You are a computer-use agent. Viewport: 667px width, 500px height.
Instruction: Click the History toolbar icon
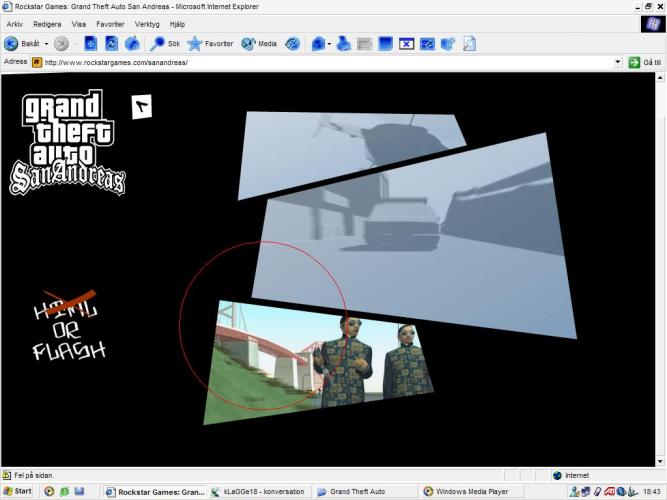293,44
